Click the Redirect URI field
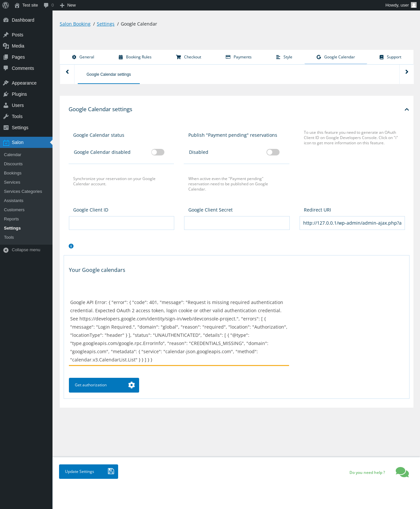 click(352, 223)
